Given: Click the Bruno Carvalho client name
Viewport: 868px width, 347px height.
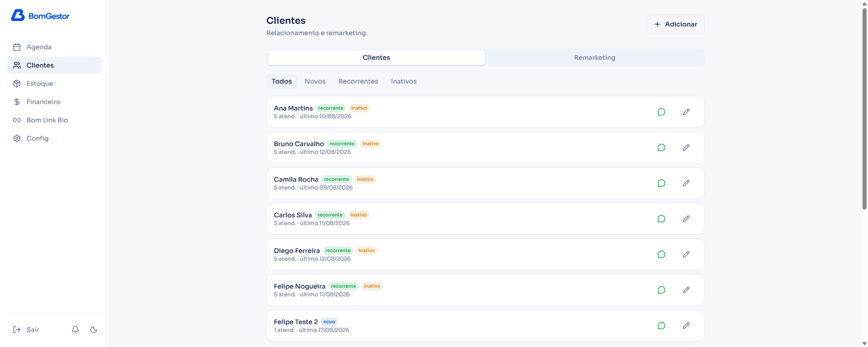Looking at the screenshot, I should click(299, 144).
